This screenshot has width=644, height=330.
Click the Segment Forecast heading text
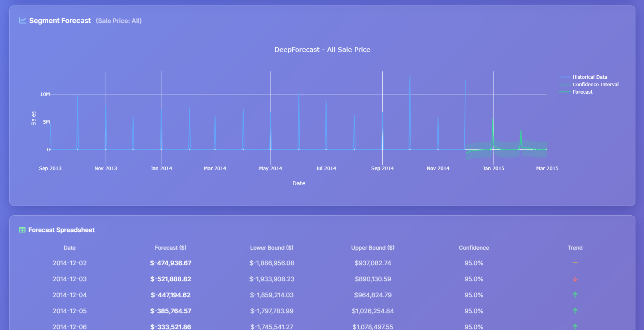point(60,21)
